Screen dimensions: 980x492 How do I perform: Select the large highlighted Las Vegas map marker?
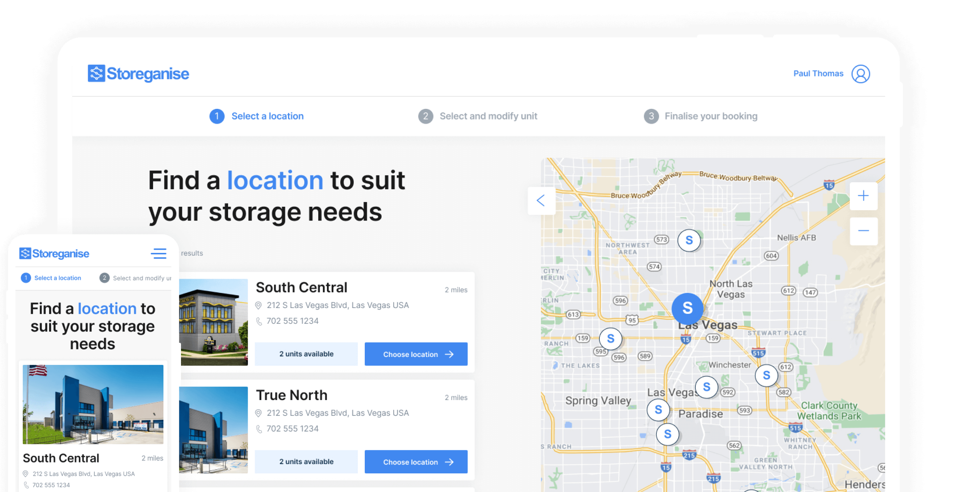point(687,308)
